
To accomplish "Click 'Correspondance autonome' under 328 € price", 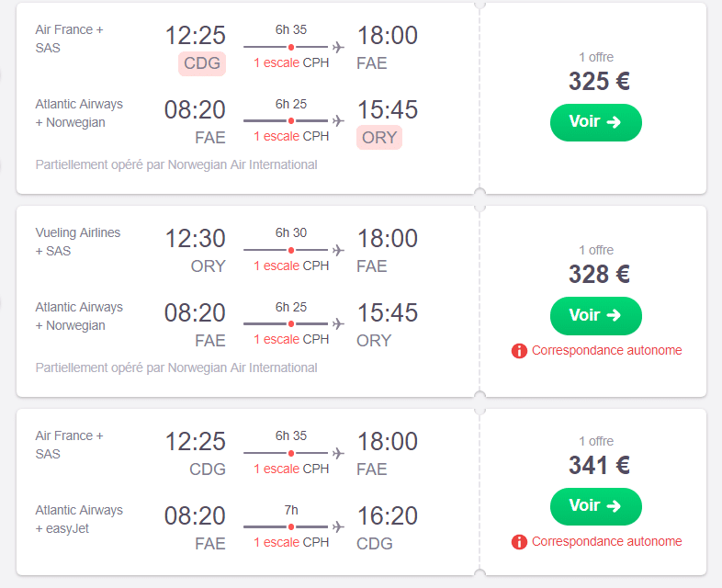I will [606, 350].
